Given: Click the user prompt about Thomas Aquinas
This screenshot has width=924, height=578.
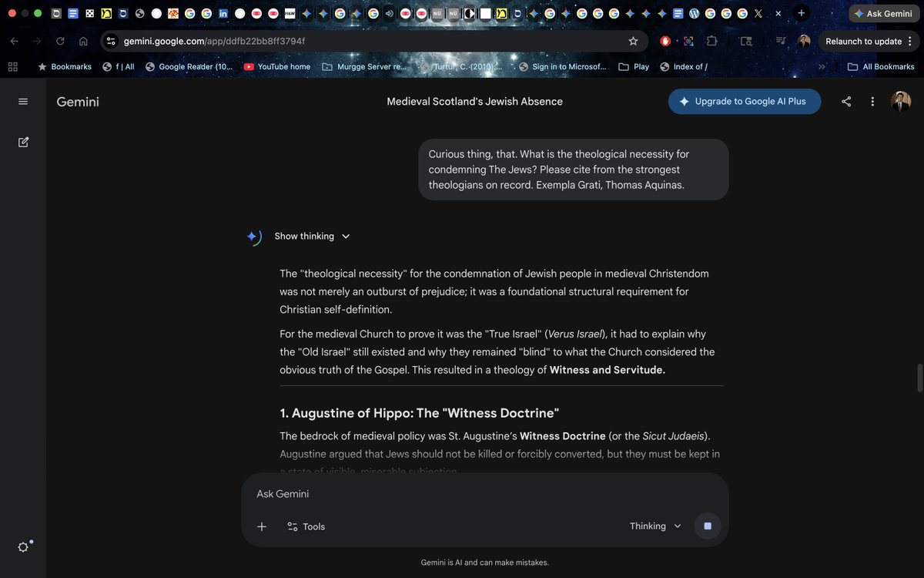Looking at the screenshot, I should tap(574, 170).
